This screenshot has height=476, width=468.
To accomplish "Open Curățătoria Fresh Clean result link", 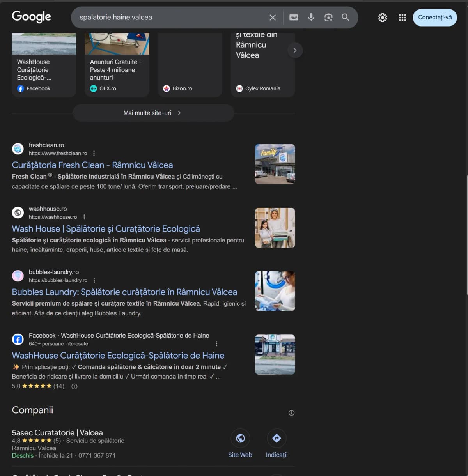I will pos(92,165).
